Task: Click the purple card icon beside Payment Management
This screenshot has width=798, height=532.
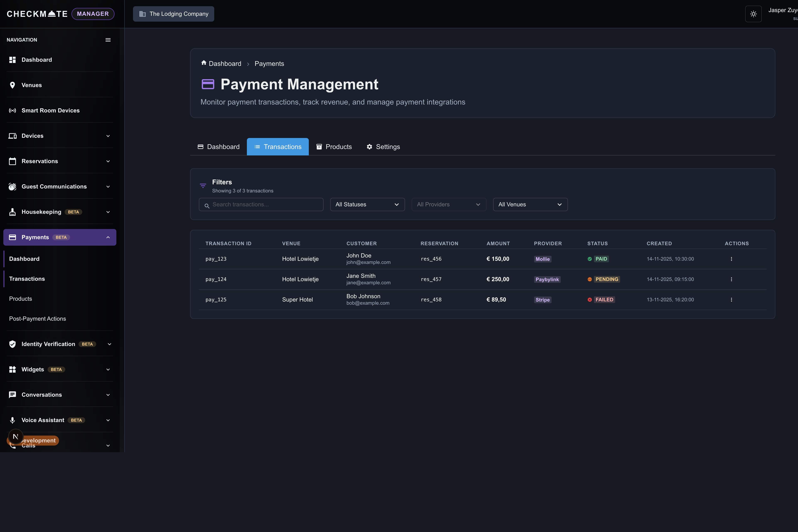Action: 208,84
